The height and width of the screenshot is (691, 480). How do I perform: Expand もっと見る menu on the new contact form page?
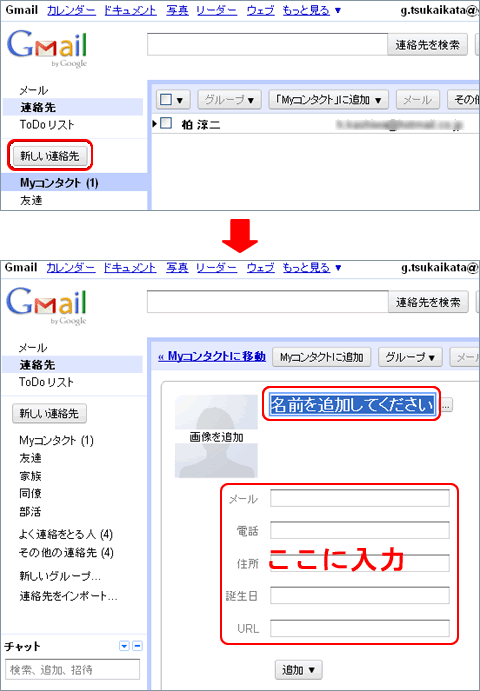point(312,267)
